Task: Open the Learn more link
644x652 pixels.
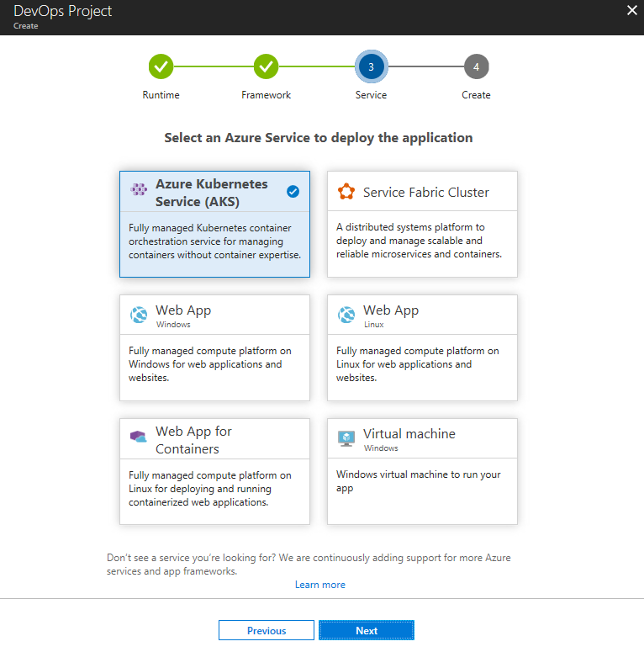Action: [320, 585]
